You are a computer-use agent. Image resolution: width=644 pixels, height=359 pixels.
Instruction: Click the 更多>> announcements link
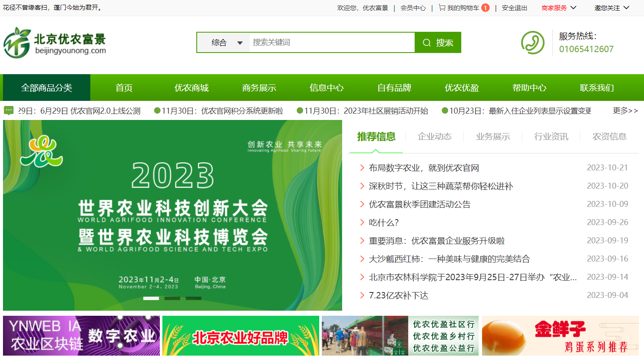625,111
